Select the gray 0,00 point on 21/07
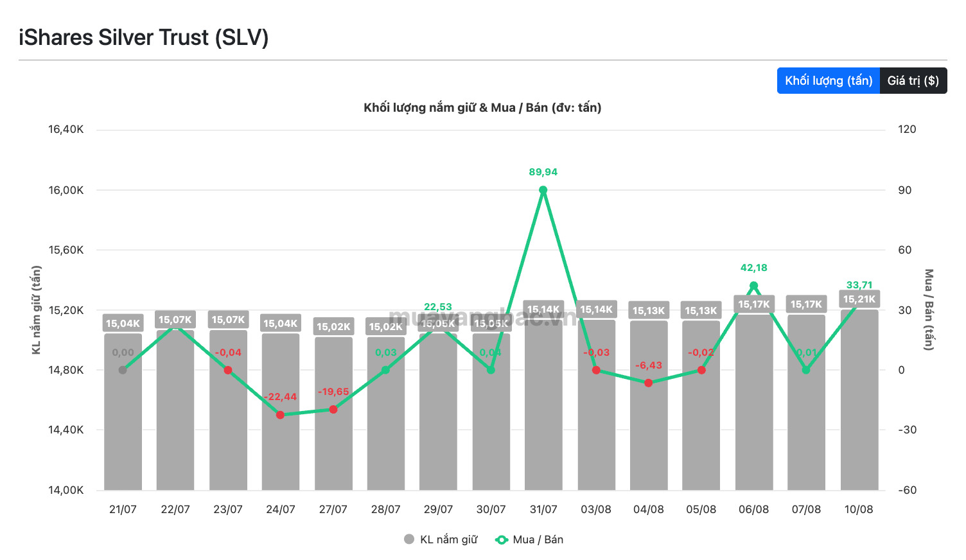Viewport: 966px width, 560px height. [123, 370]
